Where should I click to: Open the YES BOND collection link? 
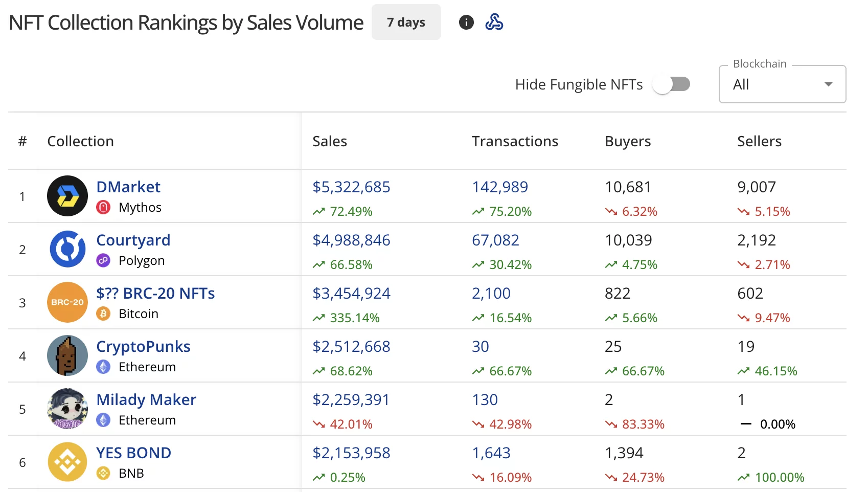133,453
